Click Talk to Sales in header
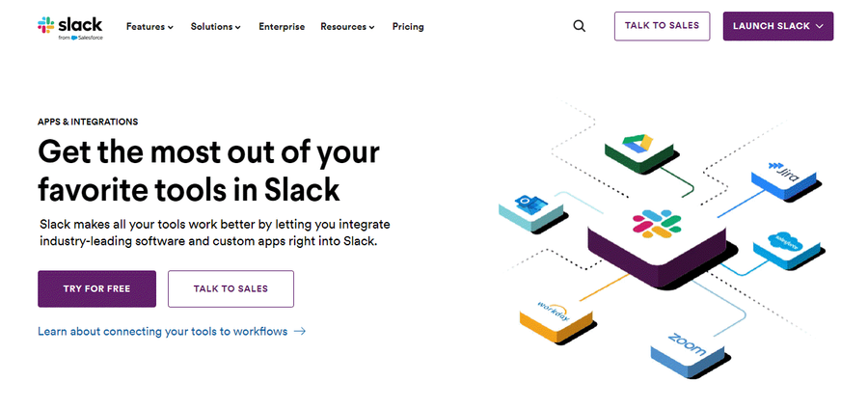The height and width of the screenshot is (409, 868). 662,26
